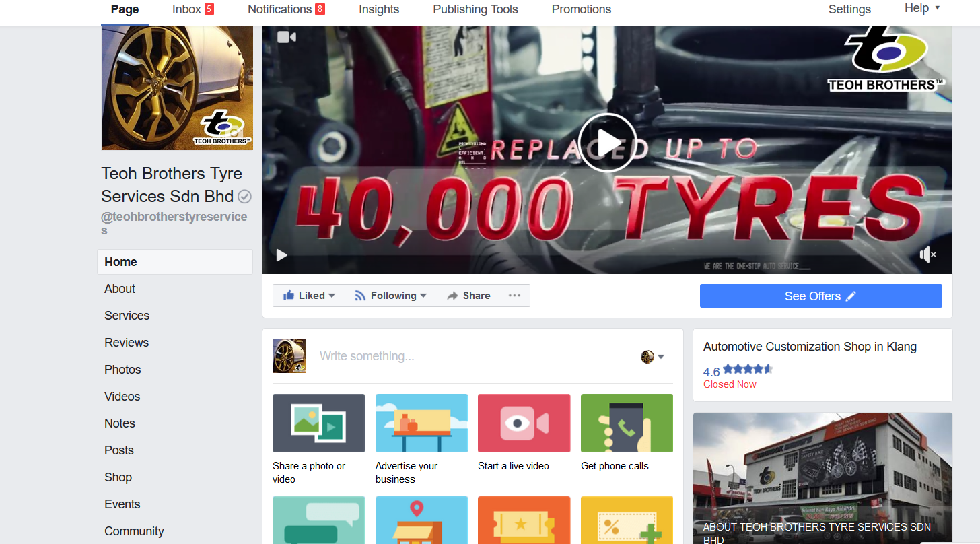Screen dimensions: 980x544
Task: Open Posts in the sidebar
Action: coord(119,450)
